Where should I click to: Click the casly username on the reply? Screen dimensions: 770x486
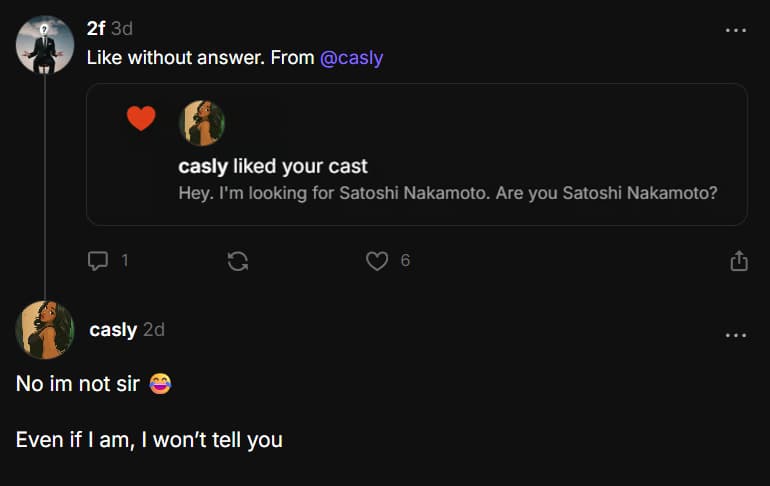tap(113, 330)
